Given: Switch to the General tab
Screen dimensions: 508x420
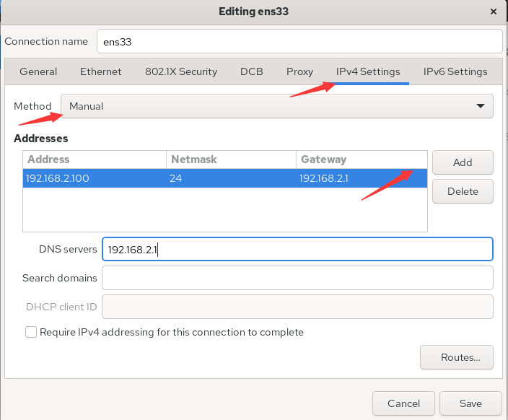Looking at the screenshot, I should (x=38, y=71).
